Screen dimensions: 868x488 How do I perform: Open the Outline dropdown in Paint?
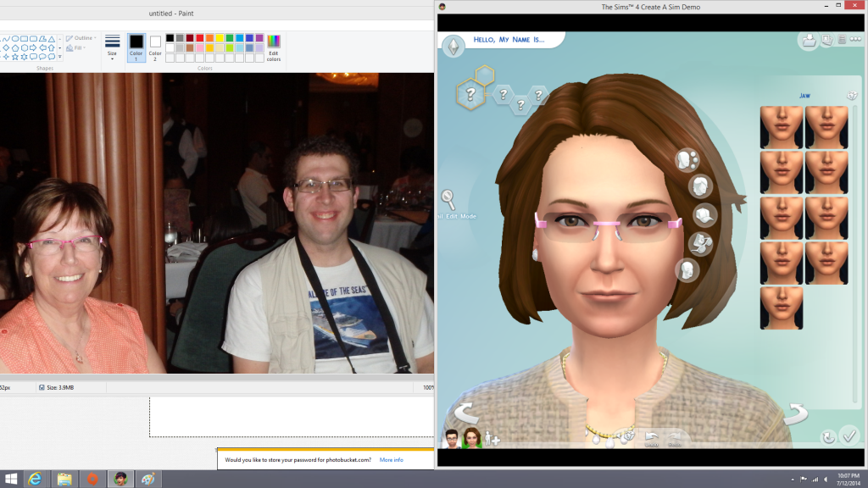(81, 38)
